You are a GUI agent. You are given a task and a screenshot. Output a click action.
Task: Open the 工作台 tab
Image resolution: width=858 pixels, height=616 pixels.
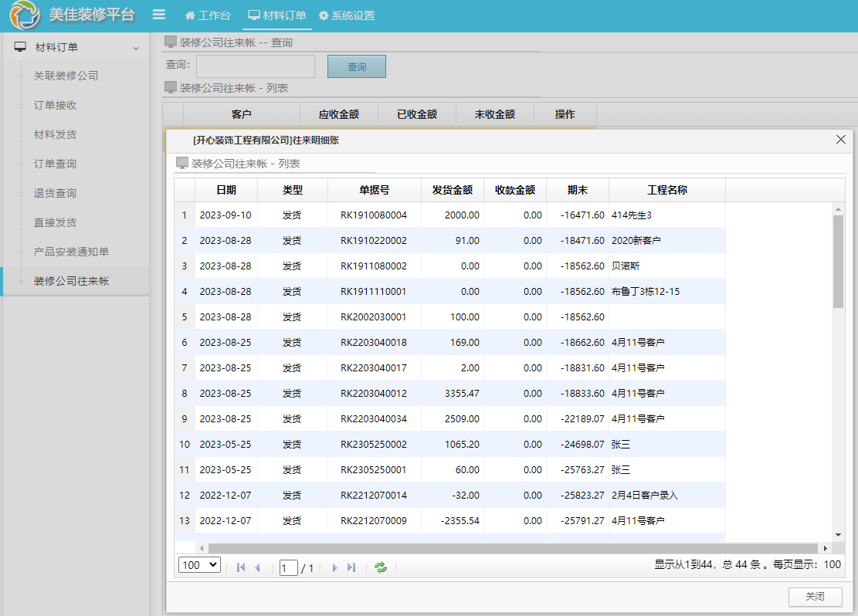coord(208,15)
